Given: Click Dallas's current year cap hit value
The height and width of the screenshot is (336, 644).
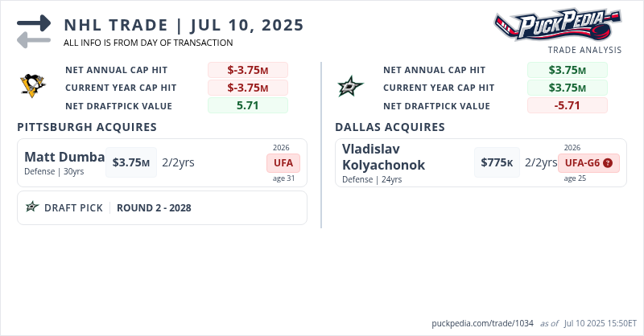Looking at the screenshot, I should [567, 88].
